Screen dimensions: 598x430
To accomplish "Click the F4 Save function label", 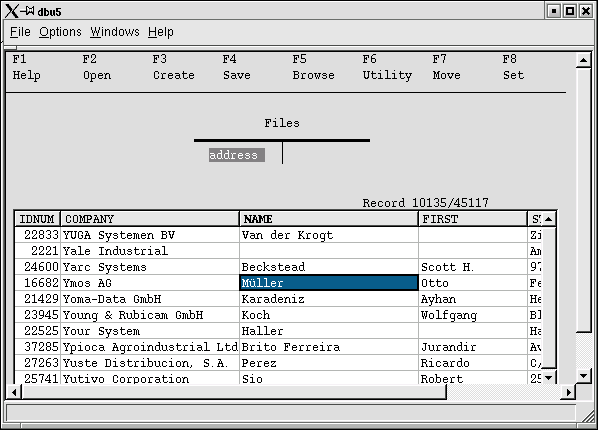I will point(236,67).
